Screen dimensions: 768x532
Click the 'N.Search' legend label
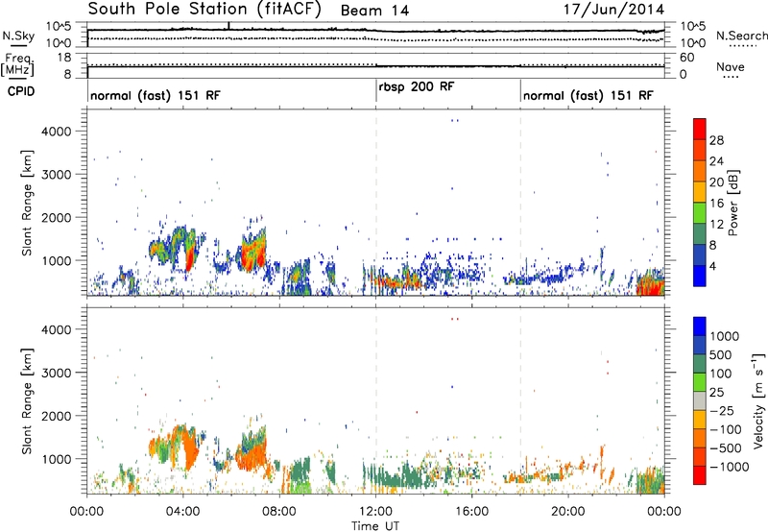pos(741,36)
